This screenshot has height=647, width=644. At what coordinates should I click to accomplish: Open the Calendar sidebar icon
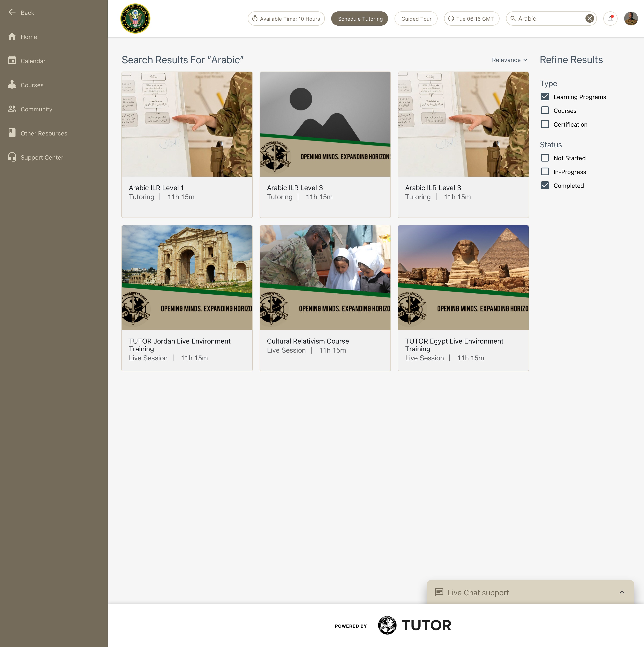[x=12, y=60]
